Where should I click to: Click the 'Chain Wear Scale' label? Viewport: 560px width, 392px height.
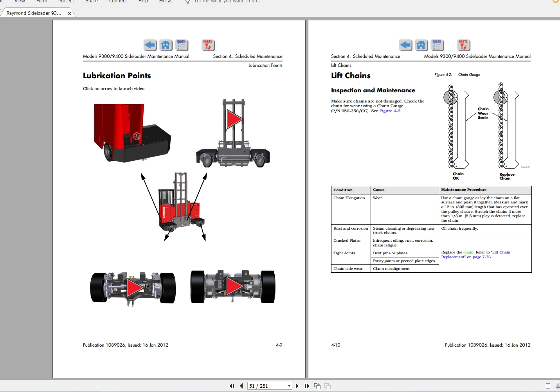click(x=483, y=113)
